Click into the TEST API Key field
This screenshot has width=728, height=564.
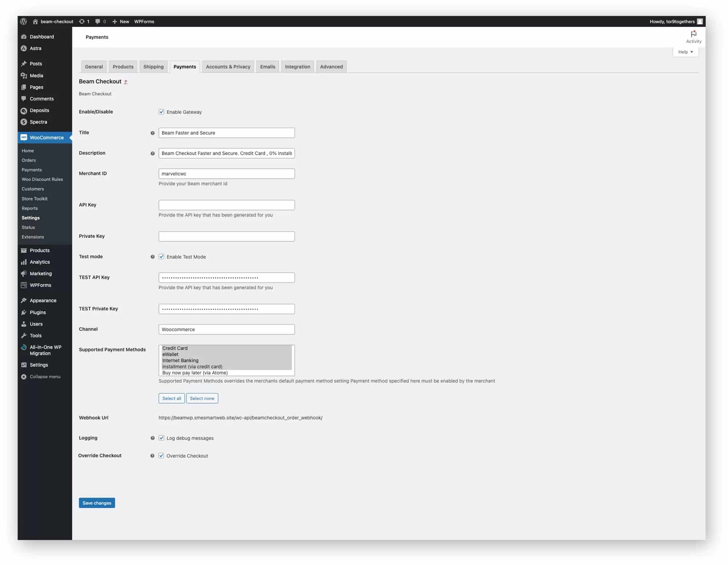226,278
